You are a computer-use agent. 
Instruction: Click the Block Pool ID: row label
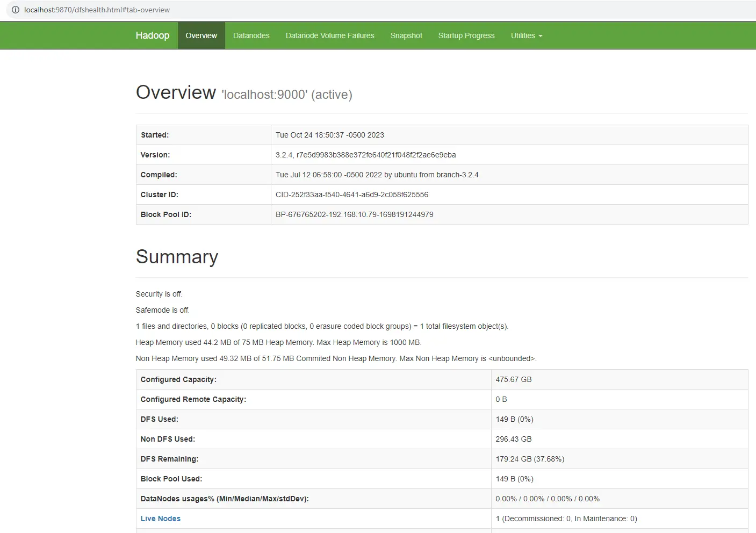(166, 214)
